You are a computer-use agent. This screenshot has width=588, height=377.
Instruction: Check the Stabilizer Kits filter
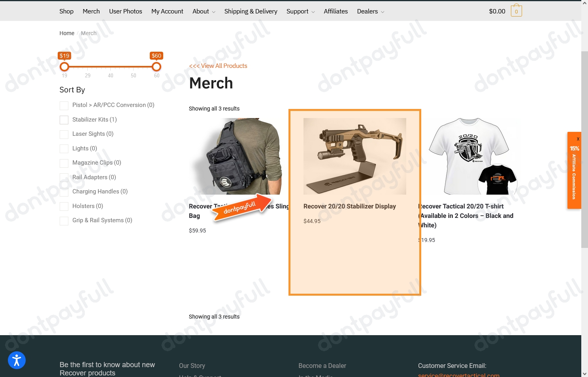pos(64,120)
